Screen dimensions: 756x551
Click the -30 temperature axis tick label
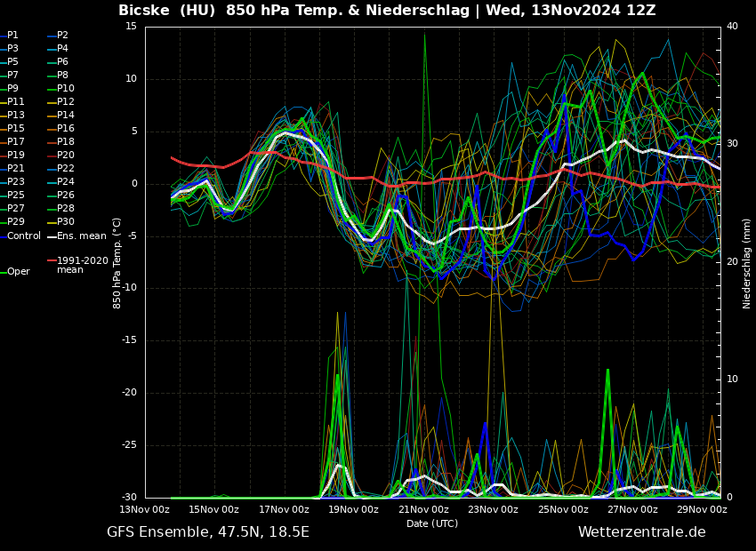pyautogui.click(x=130, y=498)
